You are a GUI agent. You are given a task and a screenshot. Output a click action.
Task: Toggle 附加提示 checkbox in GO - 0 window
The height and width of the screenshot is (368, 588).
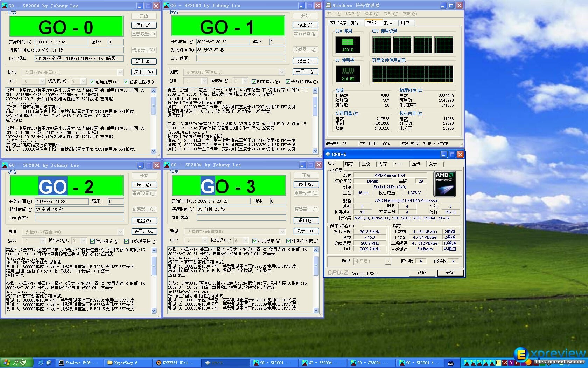click(92, 82)
